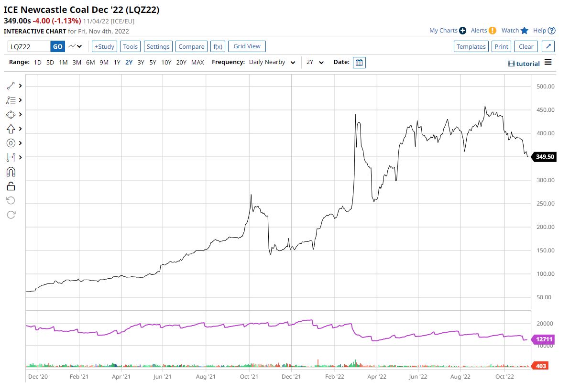Select the 5Y range option
The height and width of the screenshot is (392, 570).
tap(153, 63)
